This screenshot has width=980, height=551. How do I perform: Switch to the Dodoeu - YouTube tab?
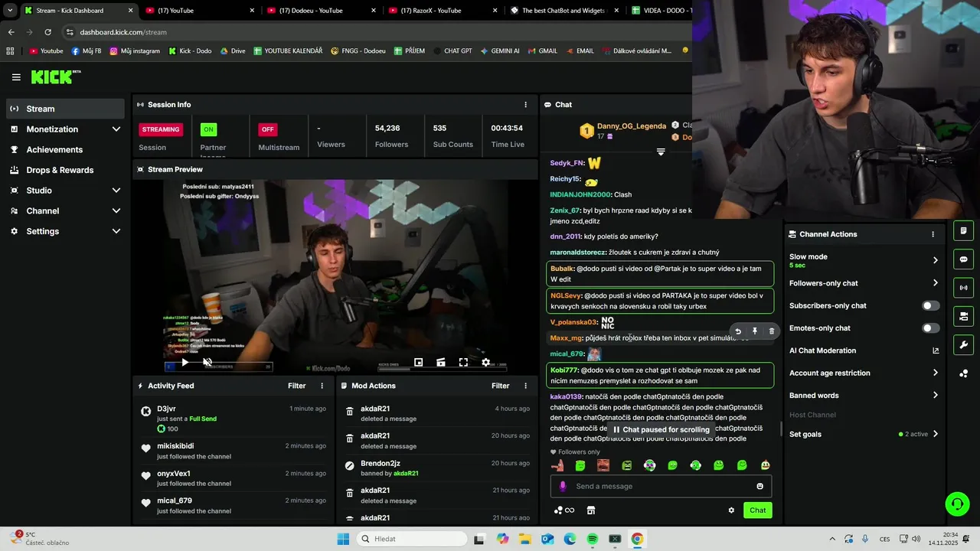click(x=322, y=11)
